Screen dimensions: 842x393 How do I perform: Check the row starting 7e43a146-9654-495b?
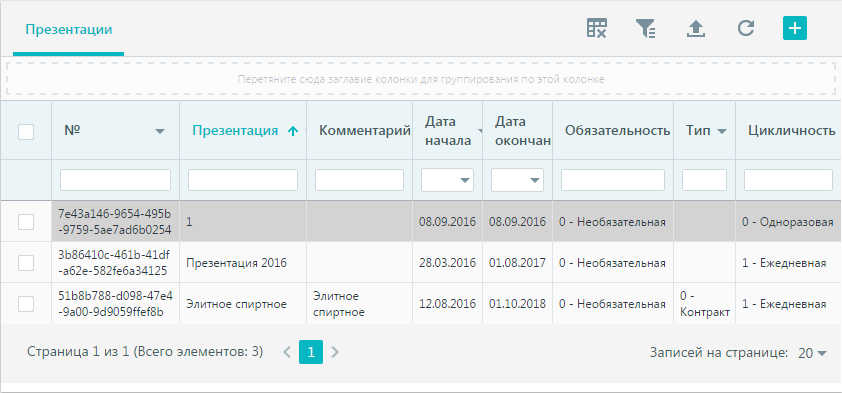(26, 222)
